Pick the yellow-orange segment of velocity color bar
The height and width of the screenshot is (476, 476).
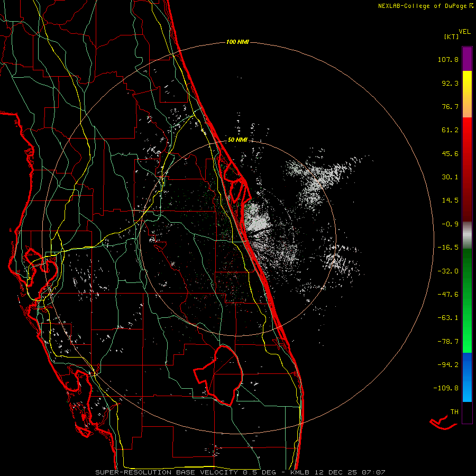tap(467, 94)
